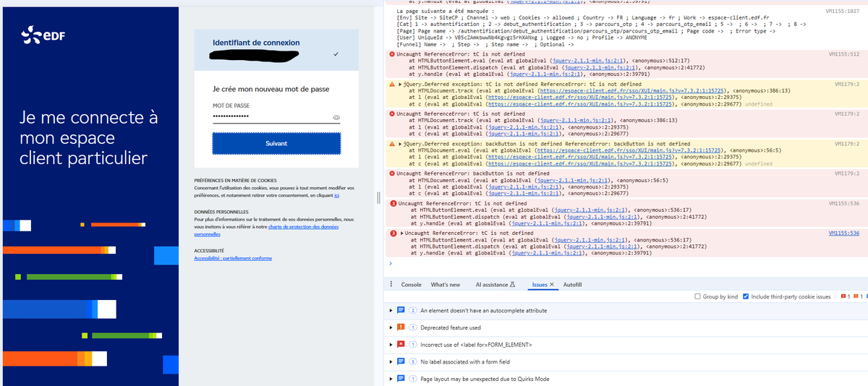Click the checkmark beside the login identifier
The height and width of the screenshot is (386, 868).
[x=336, y=54]
